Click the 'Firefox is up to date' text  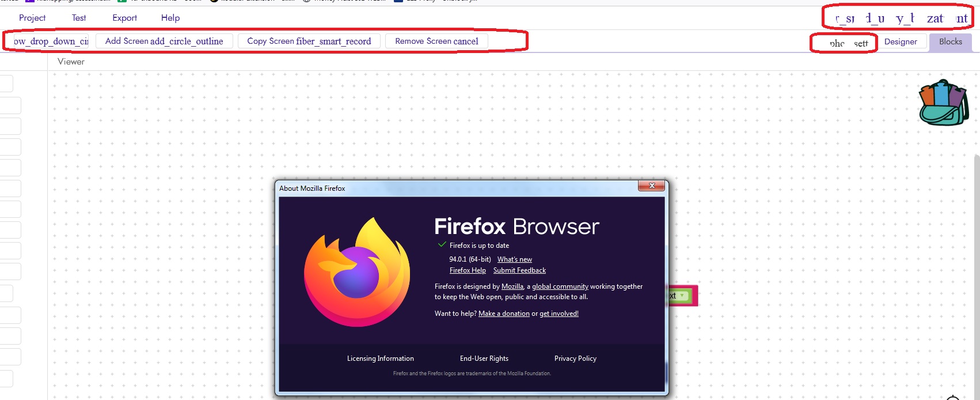(479, 246)
